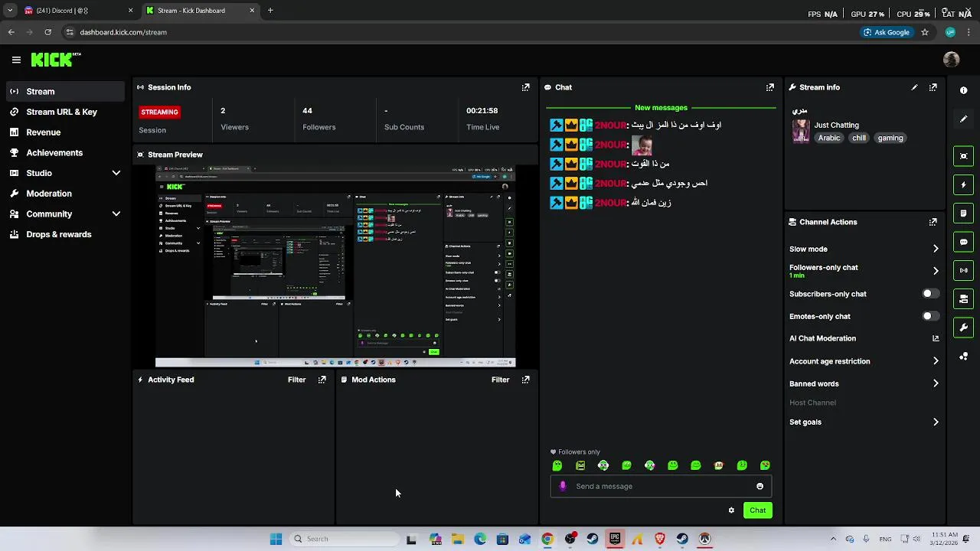The image size is (980, 551).
Task: Open Set goals options arrow
Action: pos(936,422)
